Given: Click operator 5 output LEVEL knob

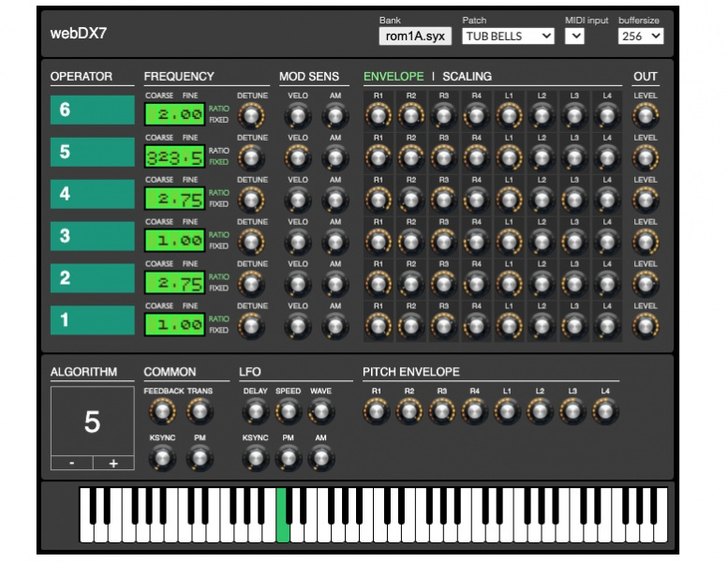Looking at the screenshot, I should 646,157.
